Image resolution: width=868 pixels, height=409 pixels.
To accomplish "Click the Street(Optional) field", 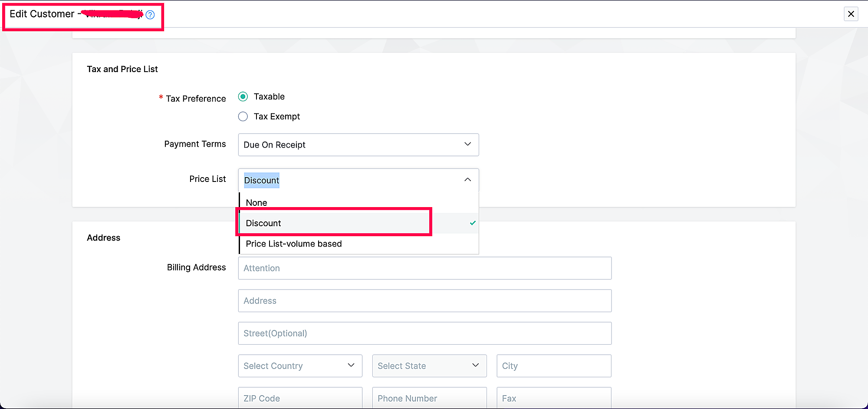I will pyautogui.click(x=424, y=333).
